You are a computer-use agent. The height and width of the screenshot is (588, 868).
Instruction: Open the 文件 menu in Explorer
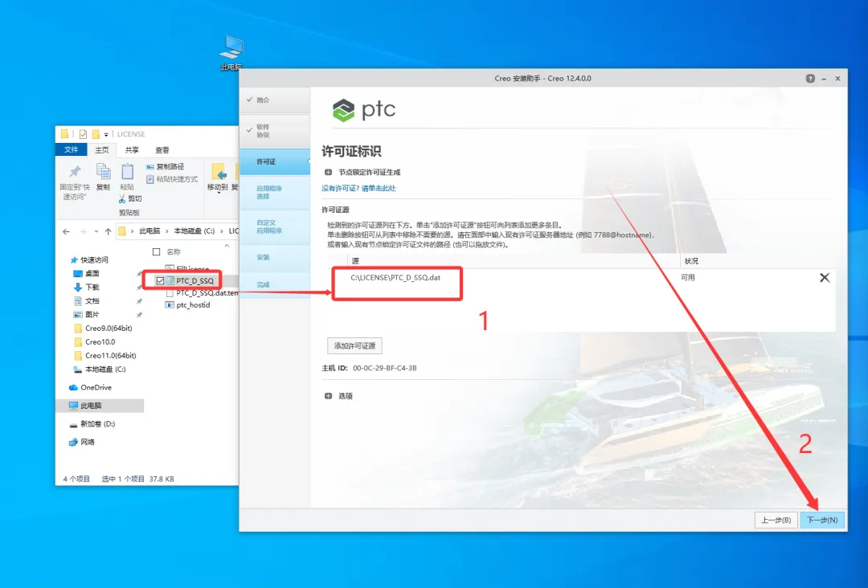(72, 150)
